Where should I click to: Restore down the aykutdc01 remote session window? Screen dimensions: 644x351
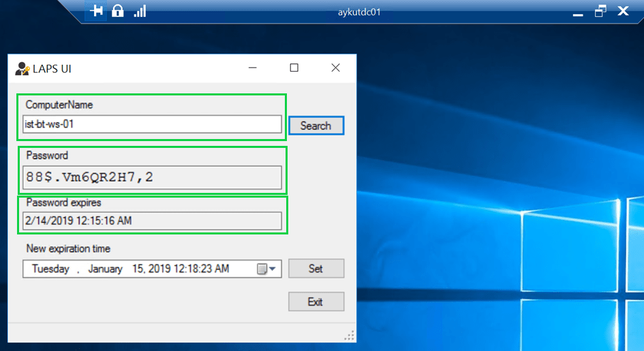600,11
